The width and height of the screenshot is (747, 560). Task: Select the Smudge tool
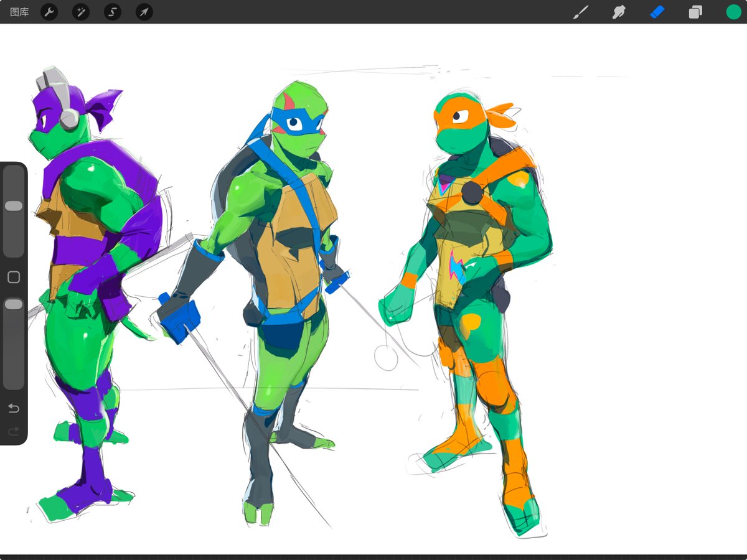point(619,12)
